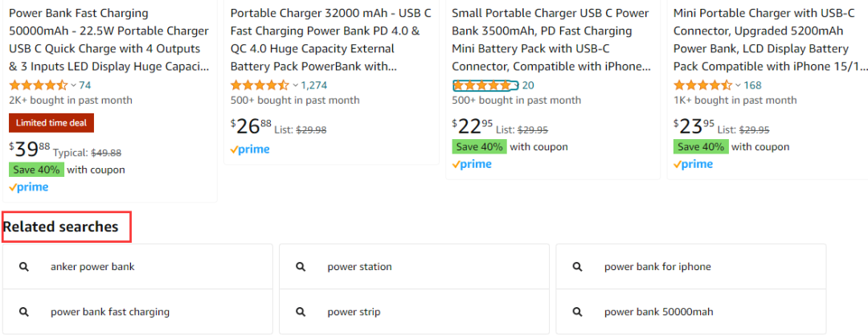
Task: Select the $26.88 price link
Action: coord(251,127)
